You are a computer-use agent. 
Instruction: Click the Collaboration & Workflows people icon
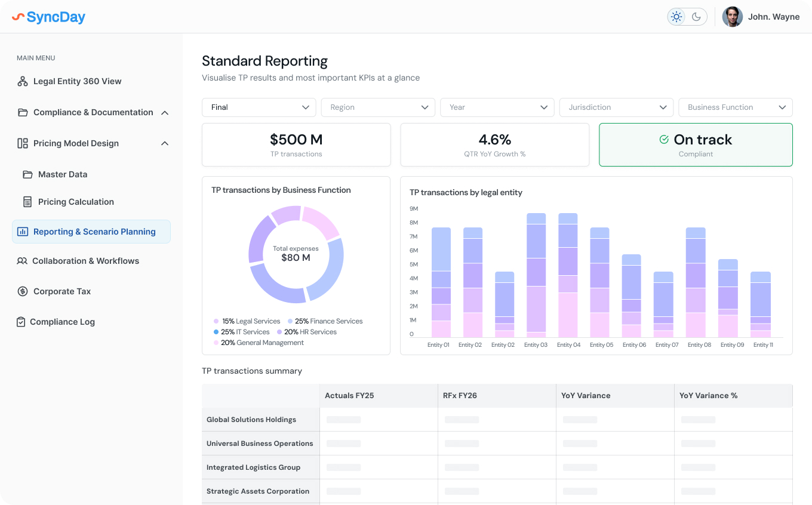click(x=22, y=261)
